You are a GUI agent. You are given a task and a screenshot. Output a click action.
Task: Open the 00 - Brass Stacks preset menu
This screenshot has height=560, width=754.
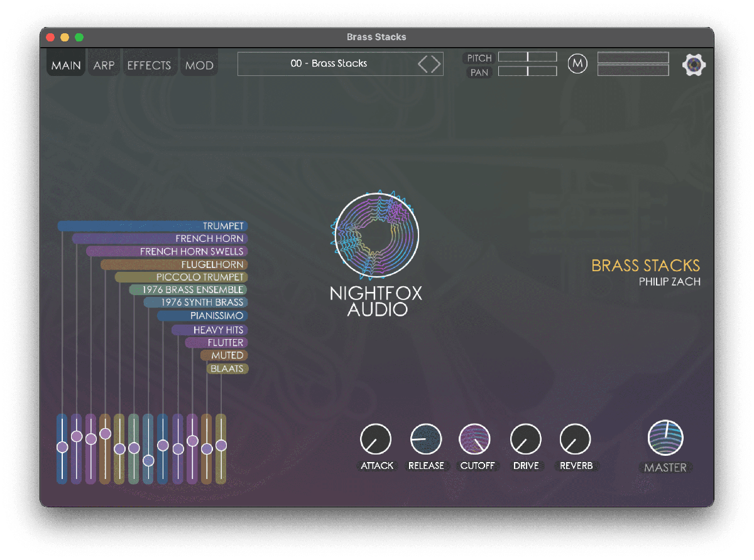(x=328, y=64)
